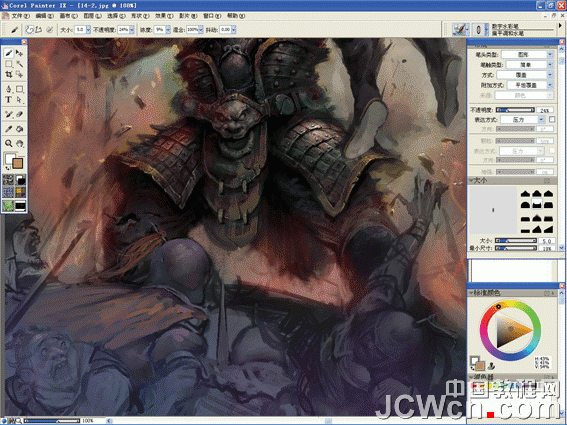Open the 大小 size dropdown in property bar
This screenshot has width=567, height=425.
88,30
